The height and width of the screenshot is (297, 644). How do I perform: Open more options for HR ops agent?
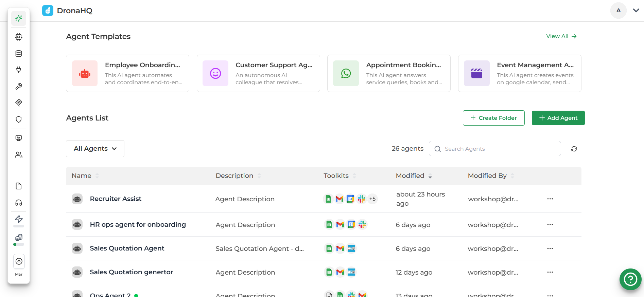[x=550, y=224]
